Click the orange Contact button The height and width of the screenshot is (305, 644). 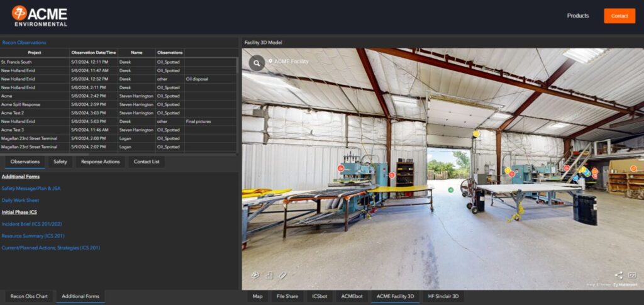619,16
